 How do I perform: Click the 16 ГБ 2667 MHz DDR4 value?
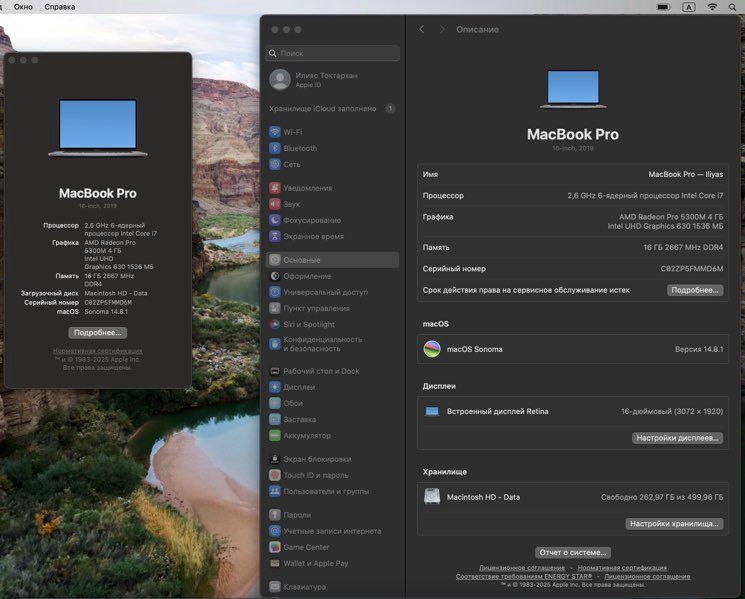point(683,247)
